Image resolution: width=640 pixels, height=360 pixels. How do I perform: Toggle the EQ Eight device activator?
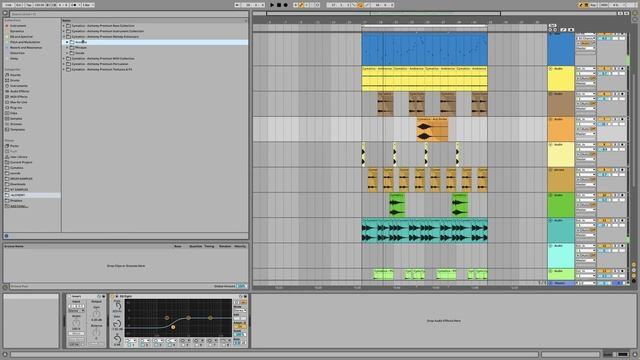(113, 296)
